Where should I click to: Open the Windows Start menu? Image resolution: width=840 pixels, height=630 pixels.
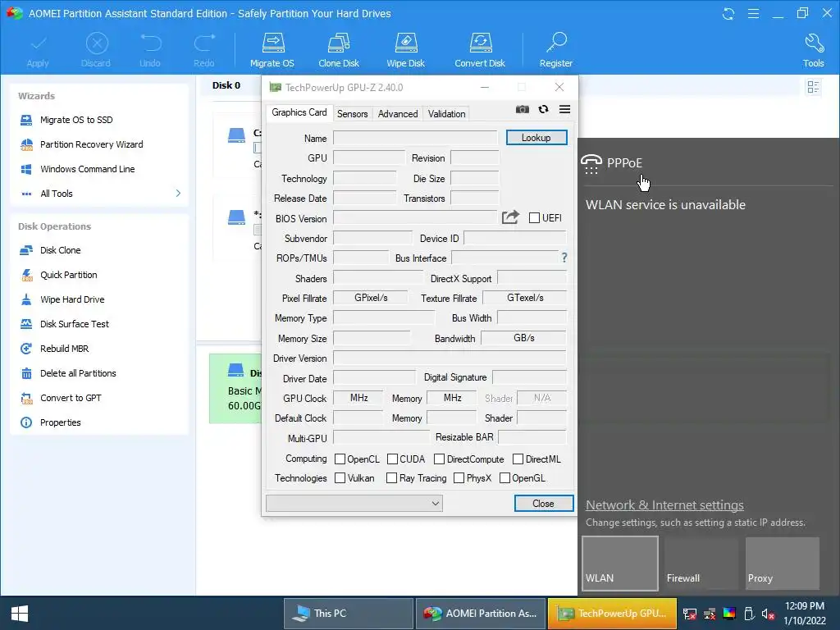pos(20,614)
